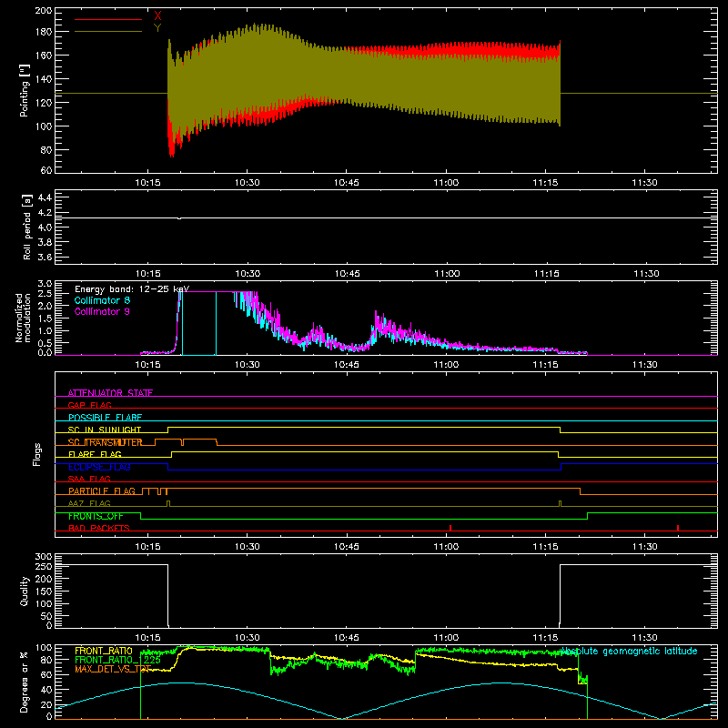Click the SAA_FLAG label

pyautogui.click(x=89, y=479)
